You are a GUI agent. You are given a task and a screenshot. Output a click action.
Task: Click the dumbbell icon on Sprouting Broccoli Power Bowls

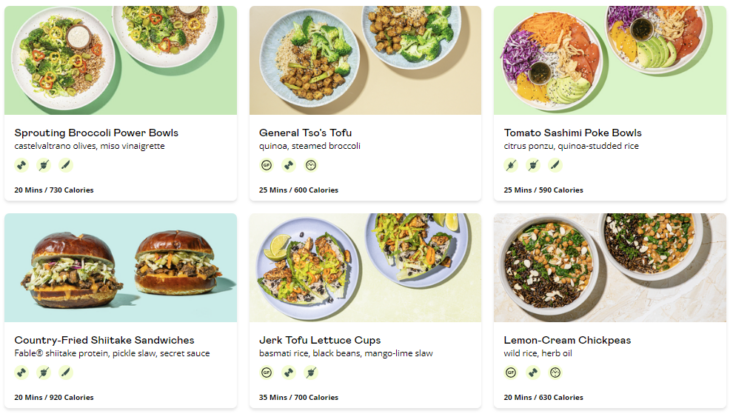(22, 166)
